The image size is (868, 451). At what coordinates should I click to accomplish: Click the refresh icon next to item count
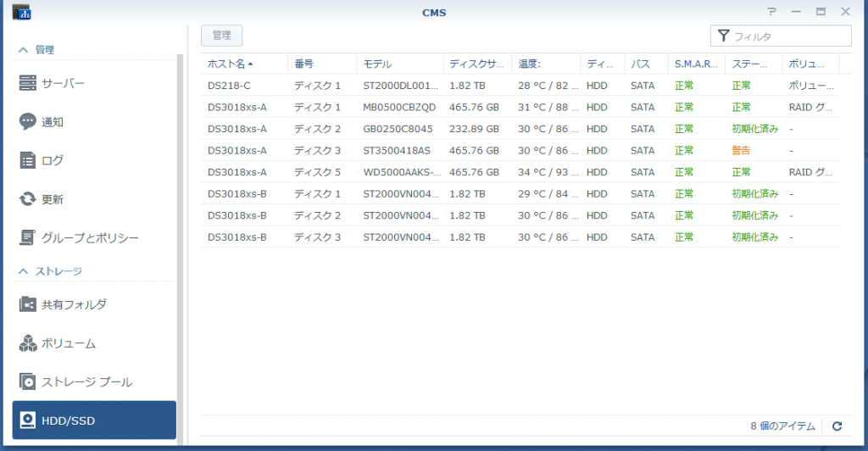[837, 426]
